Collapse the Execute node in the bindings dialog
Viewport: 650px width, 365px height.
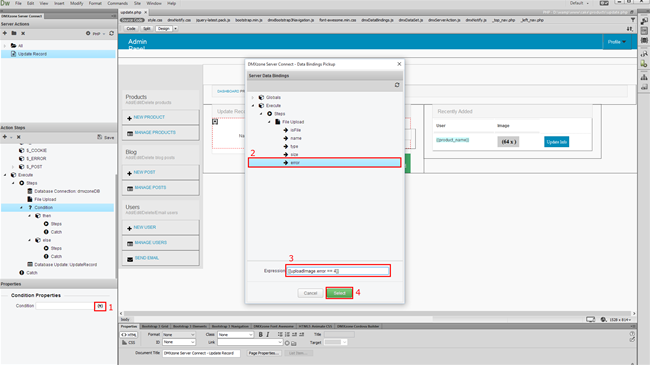pos(252,106)
